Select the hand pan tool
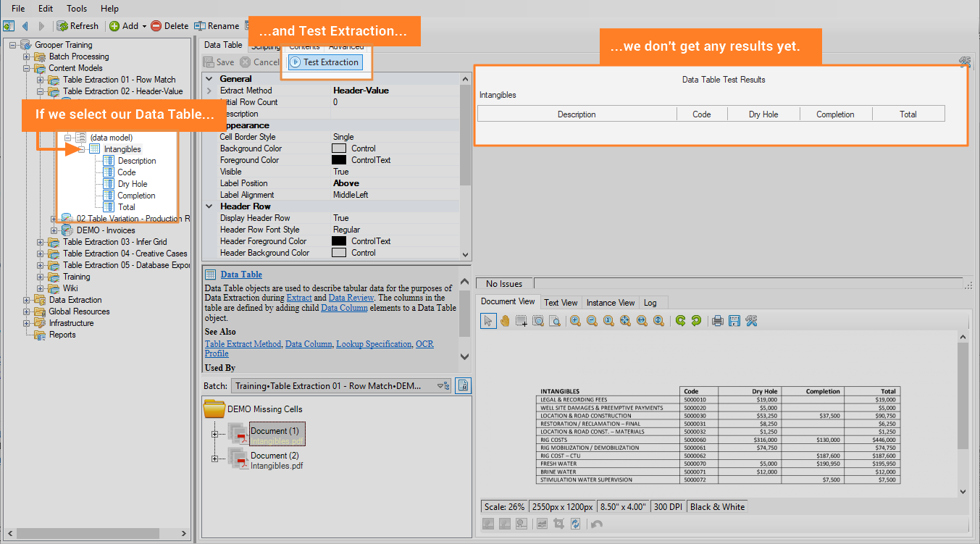 point(505,321)
